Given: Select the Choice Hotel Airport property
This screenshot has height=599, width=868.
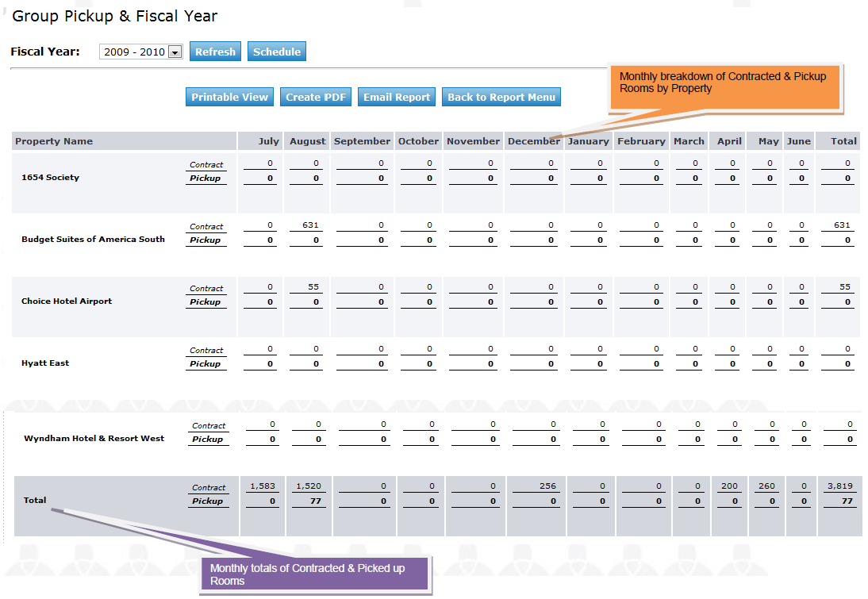Looking at the screenshot, I should [x=67, y=301].
